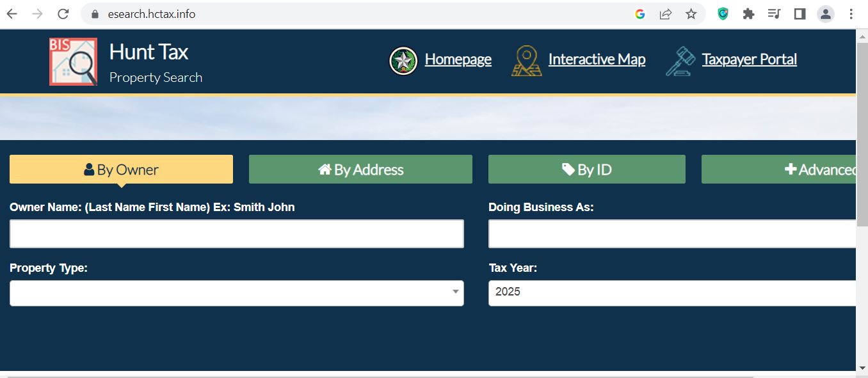Share this page via share icon
868x378 pixels.
(x=666, y=13)
